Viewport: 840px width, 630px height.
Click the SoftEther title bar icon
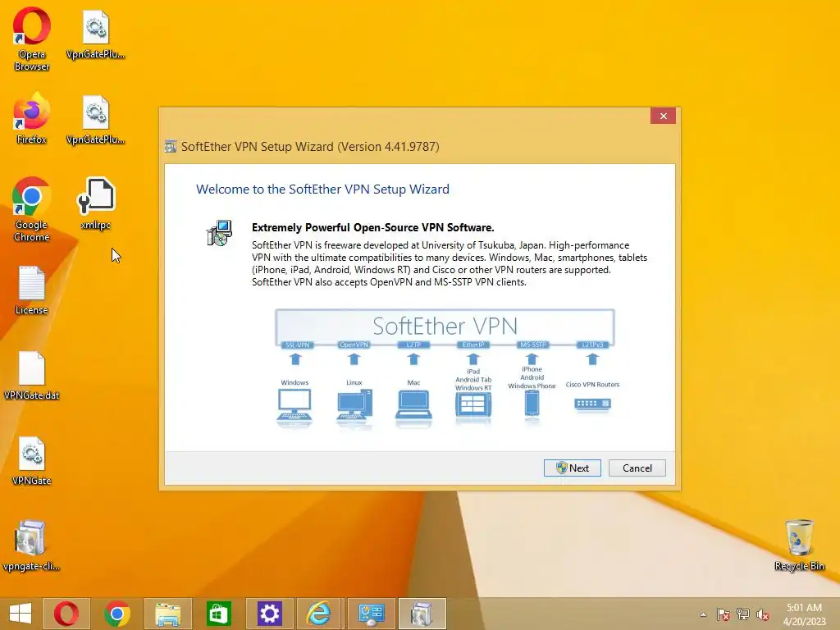171,146
